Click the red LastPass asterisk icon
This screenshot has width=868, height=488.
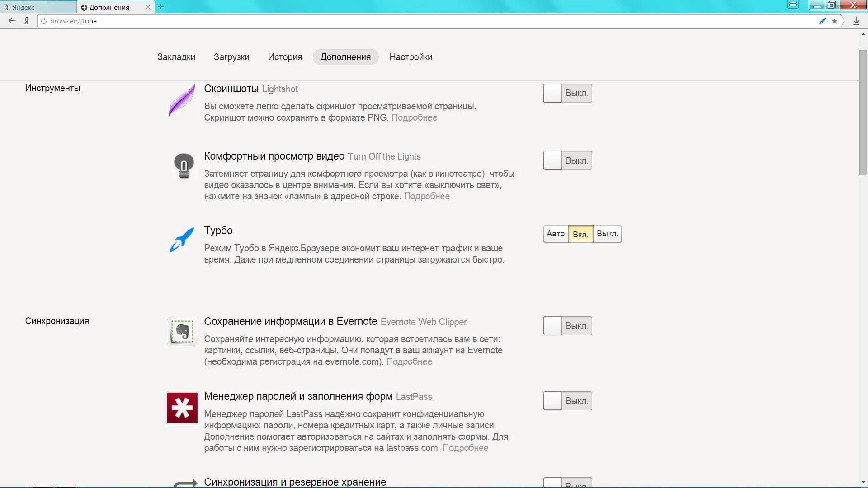182,408
